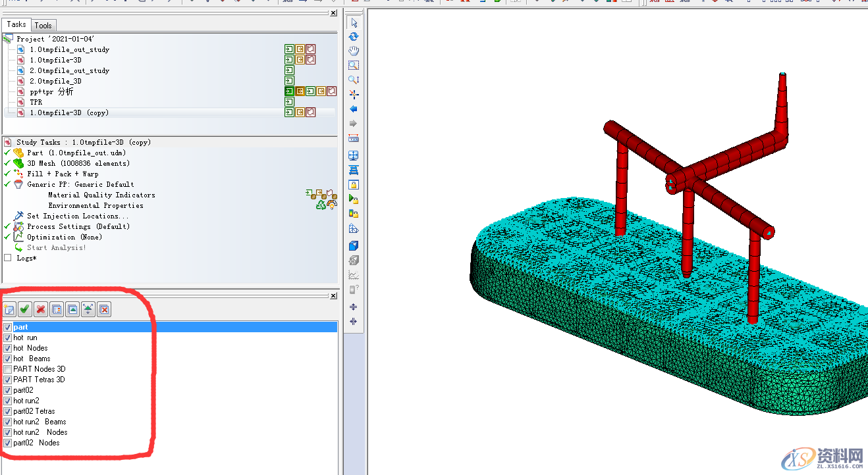Close the layers panel
This screenshot has height=475, width=868.
[333, 296]
